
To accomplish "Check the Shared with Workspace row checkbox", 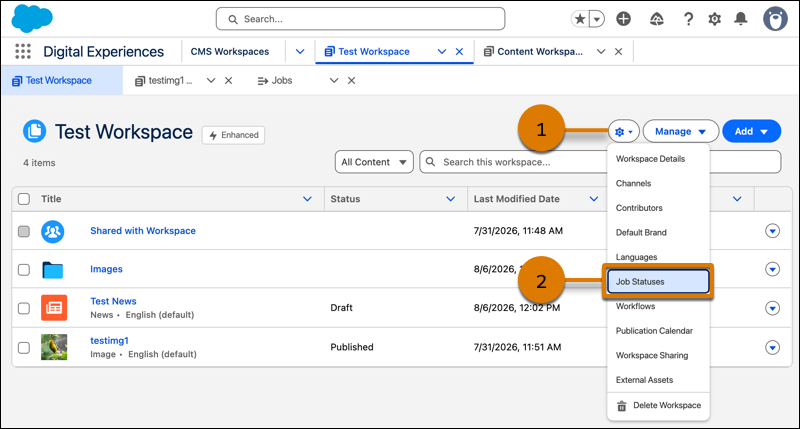I will (24, 231).
